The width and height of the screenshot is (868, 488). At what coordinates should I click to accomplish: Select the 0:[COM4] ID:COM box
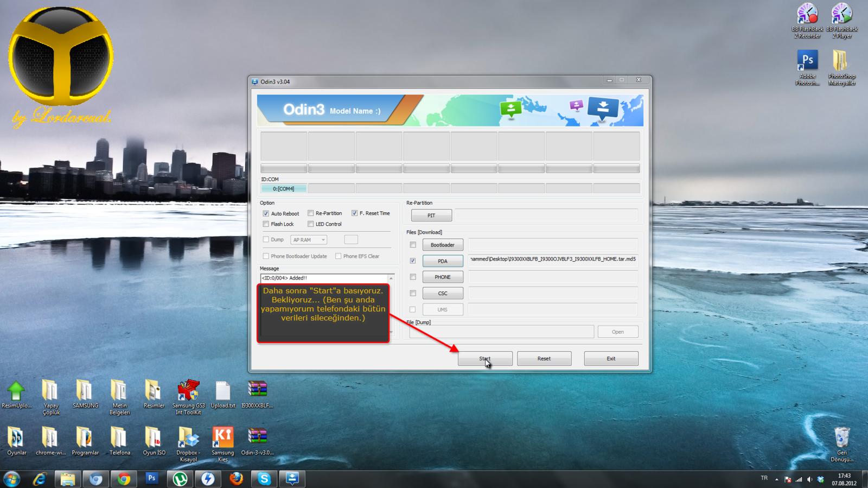284,188
